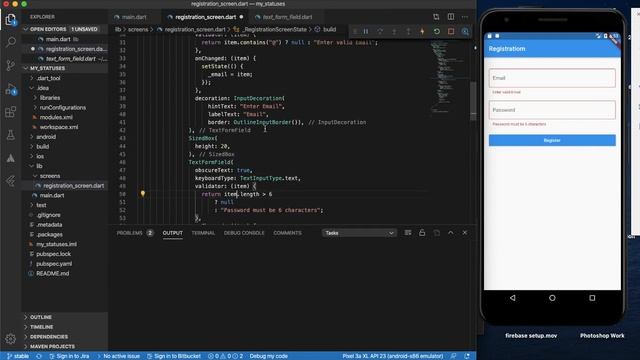Click the editor vertical scrollbar

(x=473, y=100)
